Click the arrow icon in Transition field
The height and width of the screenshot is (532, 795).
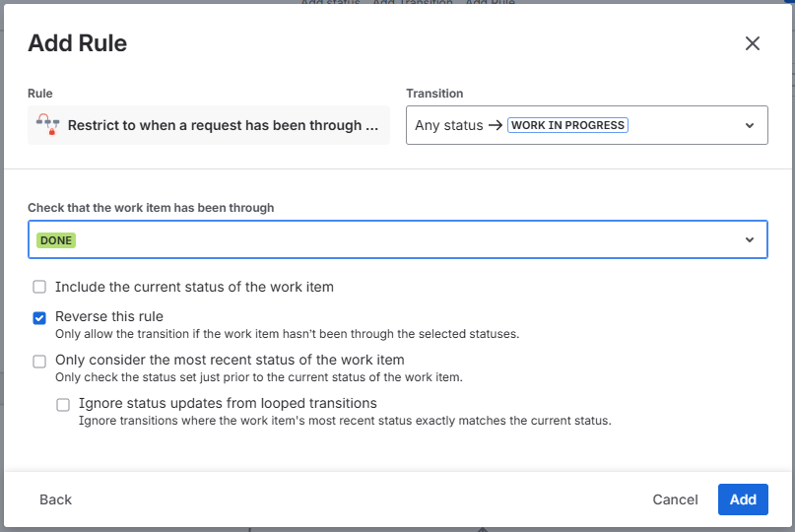click(496, 125)
